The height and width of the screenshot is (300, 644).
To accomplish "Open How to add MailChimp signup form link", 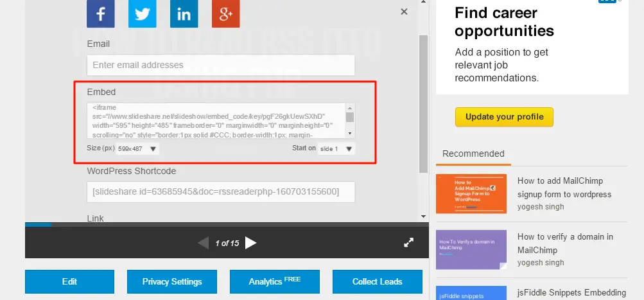I will [564, 188].
